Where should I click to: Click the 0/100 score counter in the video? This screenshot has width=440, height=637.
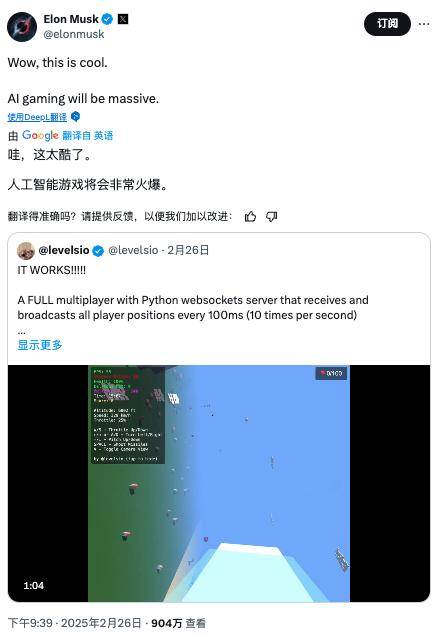(x=332, y=373)
